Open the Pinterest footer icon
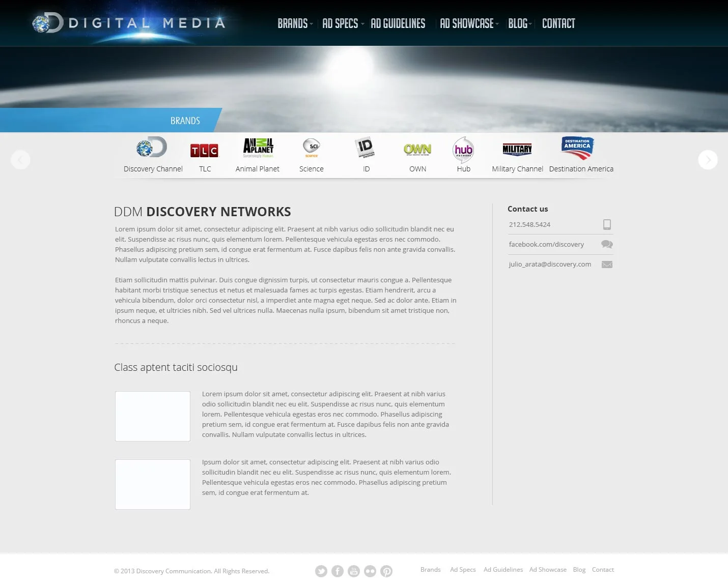The width and height of the screenshot is (728, 587). [x=386, y=571]
